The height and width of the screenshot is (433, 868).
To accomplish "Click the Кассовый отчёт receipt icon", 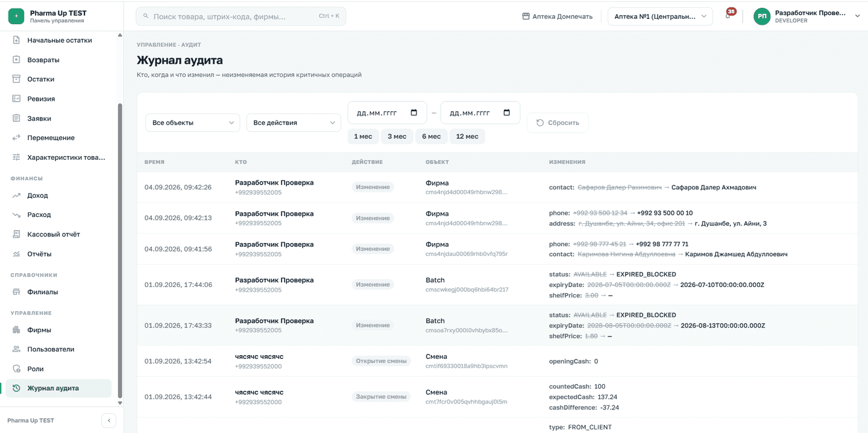I will click(16, 234).
